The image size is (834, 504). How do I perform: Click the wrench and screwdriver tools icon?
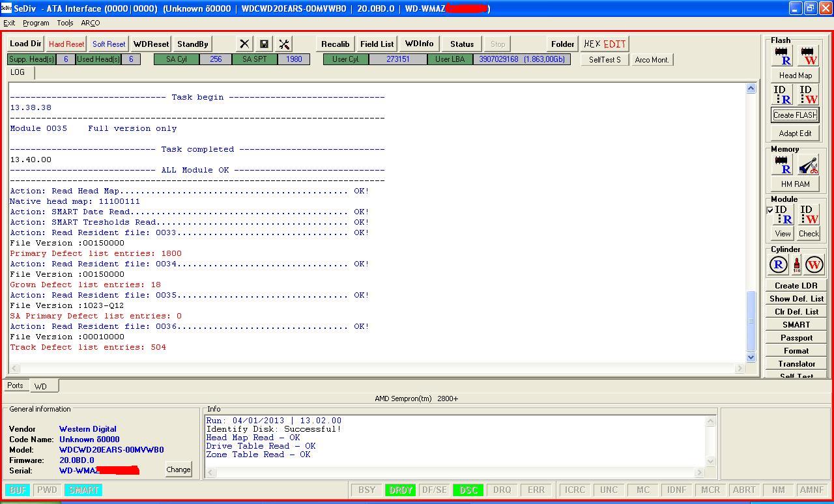[x=284, y=44]
